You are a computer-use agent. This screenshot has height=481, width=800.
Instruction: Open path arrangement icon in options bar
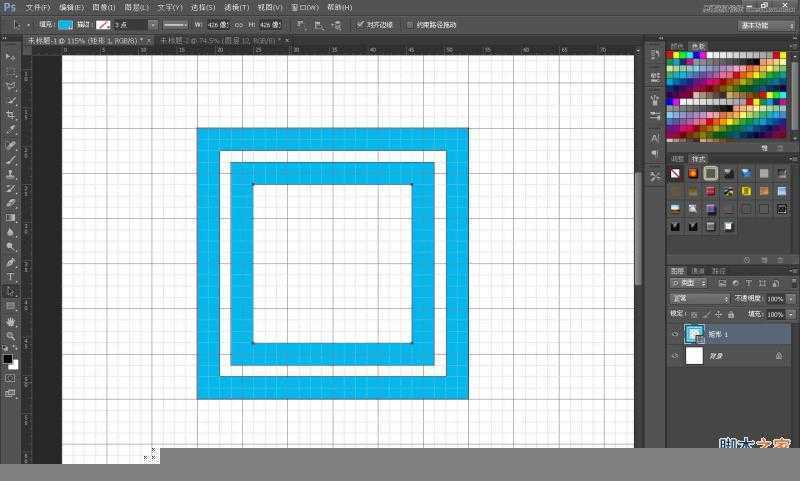(336, 24)
